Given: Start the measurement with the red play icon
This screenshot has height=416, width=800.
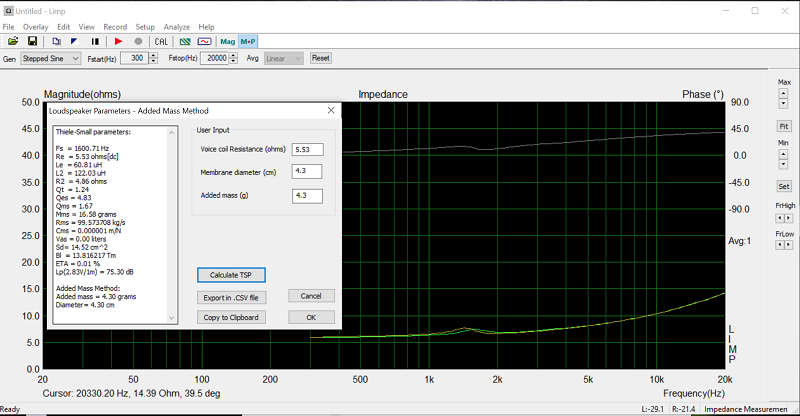Looking at the screenshot, I should coord(118,41).
